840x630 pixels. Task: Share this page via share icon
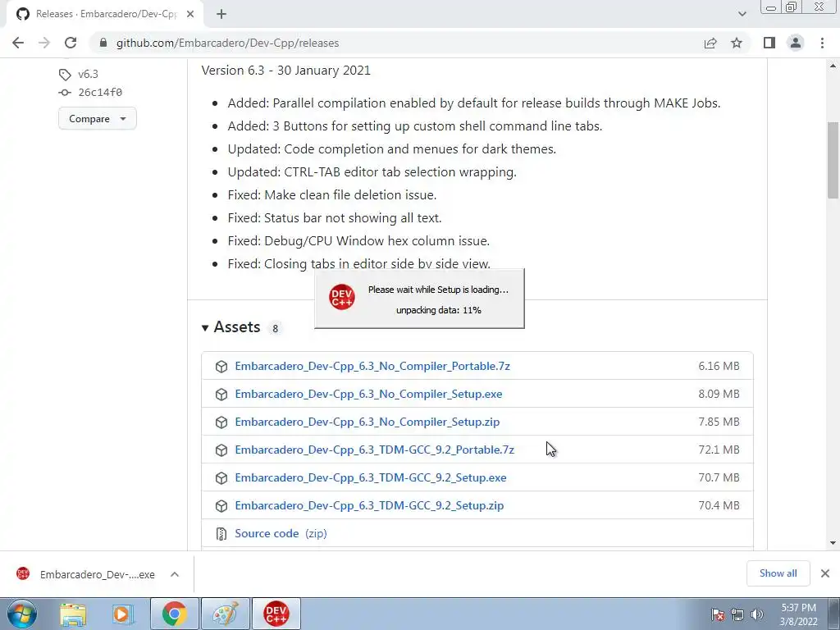(x=710, y=43)
